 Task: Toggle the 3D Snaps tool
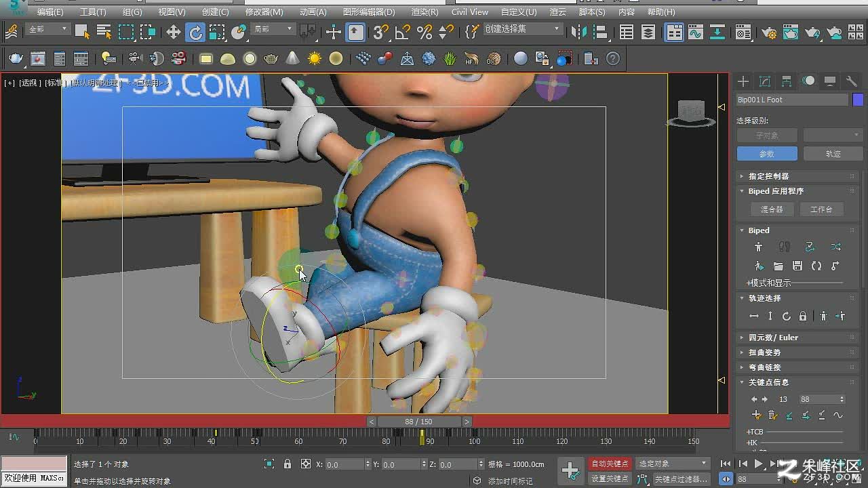[381, 32]
